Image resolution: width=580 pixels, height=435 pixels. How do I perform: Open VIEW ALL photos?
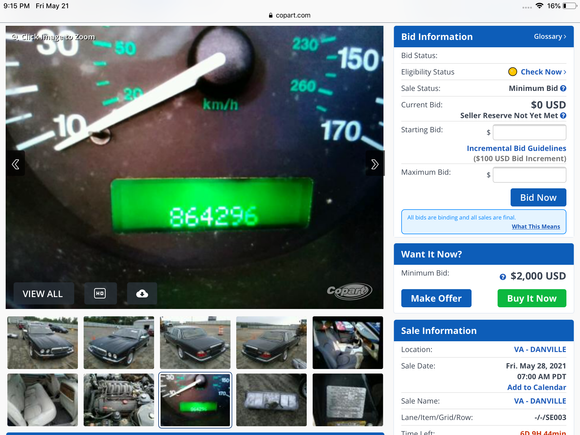pyautogui.click(x=43, y=294)
